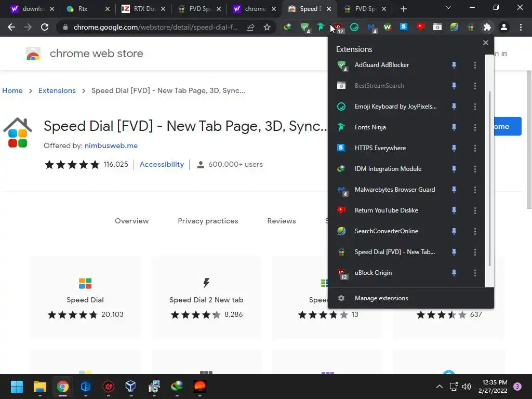Open File Explorer from the taskbar
532x399 pixels.
39,387
